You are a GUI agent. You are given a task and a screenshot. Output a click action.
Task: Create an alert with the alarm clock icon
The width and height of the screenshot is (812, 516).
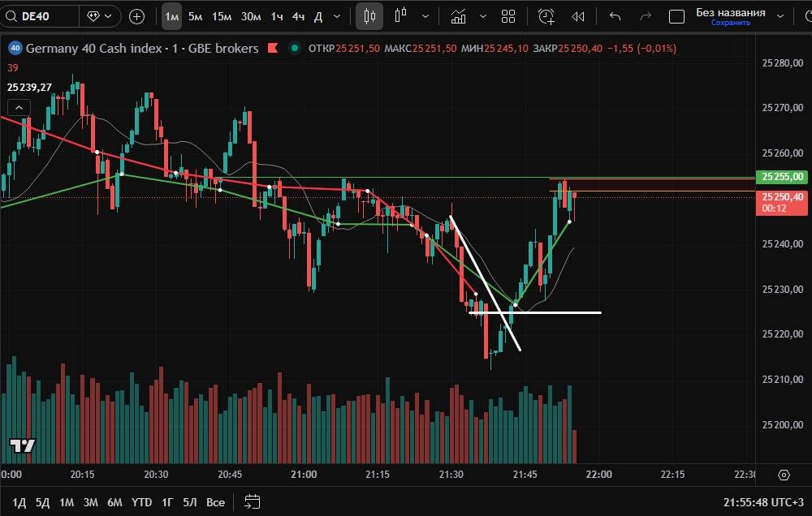point(546,16)
